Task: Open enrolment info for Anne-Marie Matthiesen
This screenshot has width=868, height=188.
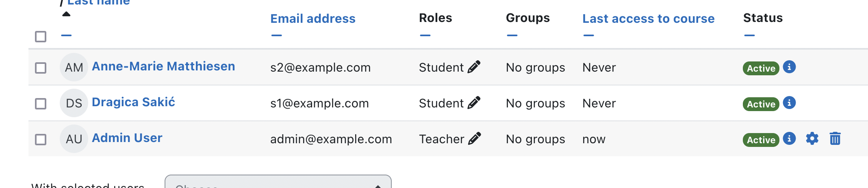Action: 789,67
